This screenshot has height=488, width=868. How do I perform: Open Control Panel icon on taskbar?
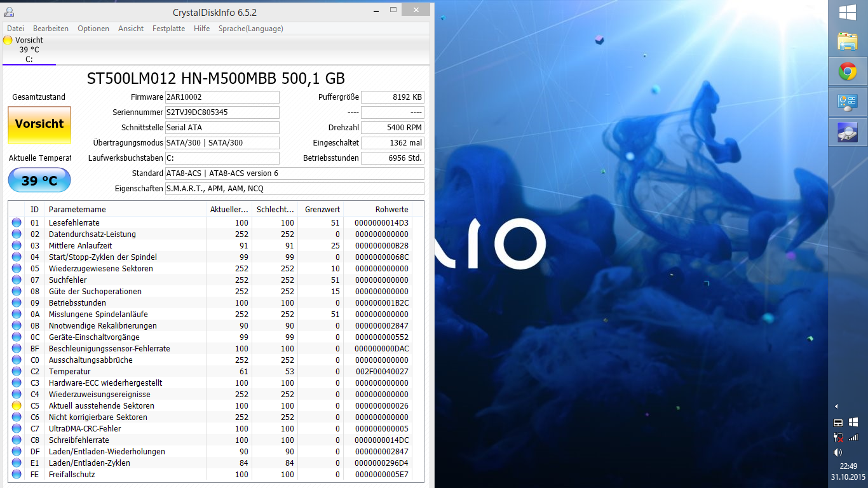(847, 102)
